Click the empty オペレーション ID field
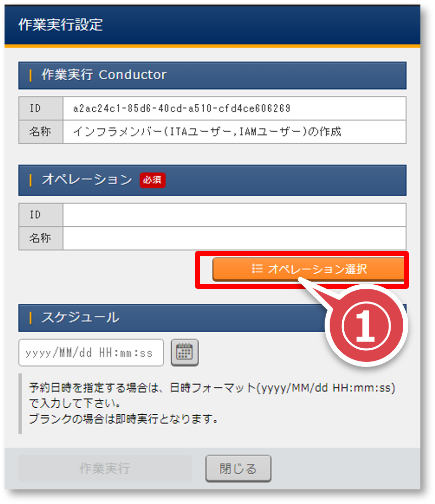The height and width of the screenshot is (504, 435). pos(234,215)
